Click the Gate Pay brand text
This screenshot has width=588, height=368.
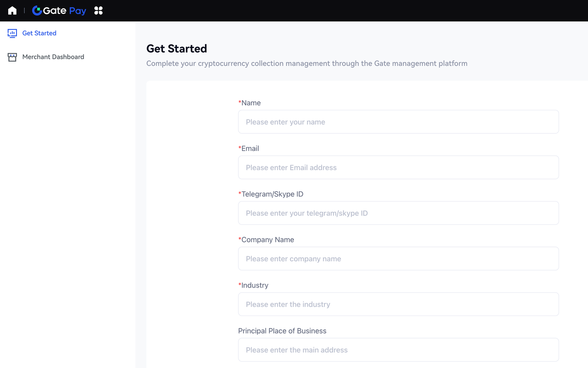pos(65,11)
